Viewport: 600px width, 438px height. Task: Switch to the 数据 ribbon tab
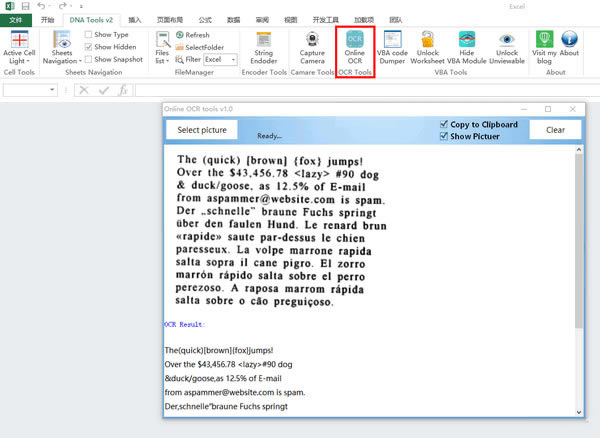(x=233, y=20)
